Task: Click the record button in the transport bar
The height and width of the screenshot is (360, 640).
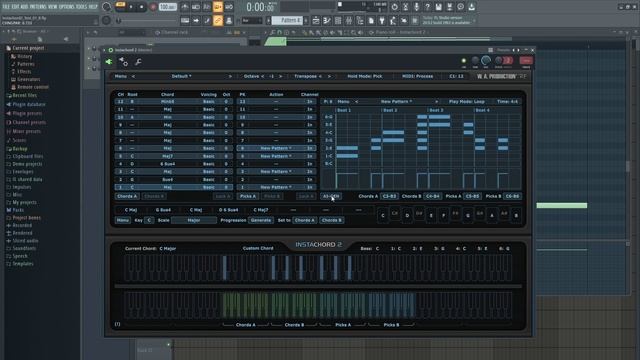Action: [x=153, y=7]
